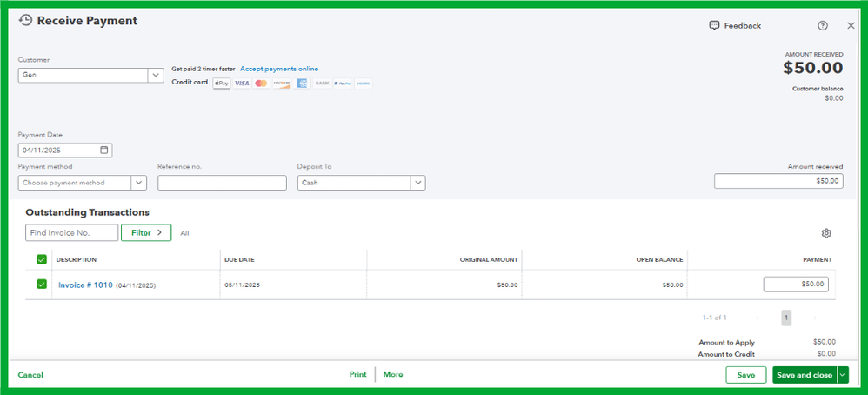Click the Amount received input field
868x395 pixels.
tap(778, 181)
